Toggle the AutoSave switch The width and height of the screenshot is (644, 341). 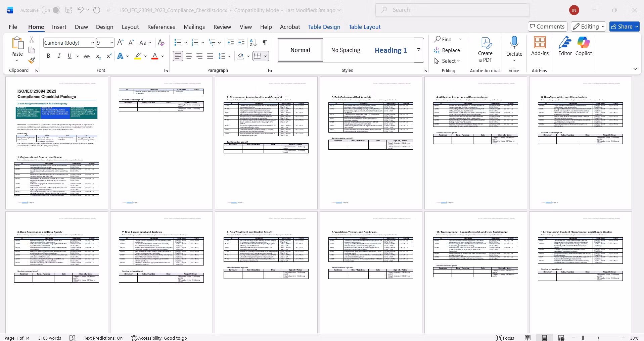(51, 10)
